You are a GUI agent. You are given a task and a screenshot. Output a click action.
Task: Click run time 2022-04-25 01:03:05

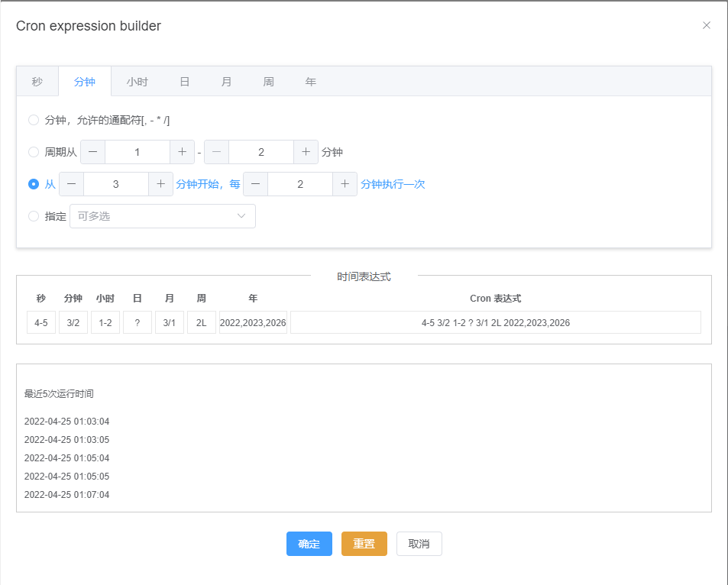coord(67,440)
